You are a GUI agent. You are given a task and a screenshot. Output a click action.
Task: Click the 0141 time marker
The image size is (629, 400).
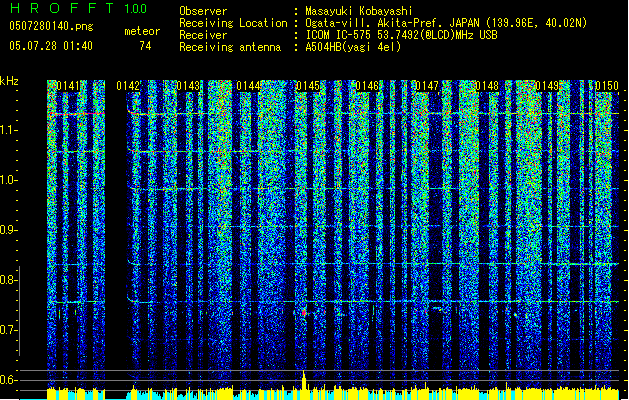[68, 86]
